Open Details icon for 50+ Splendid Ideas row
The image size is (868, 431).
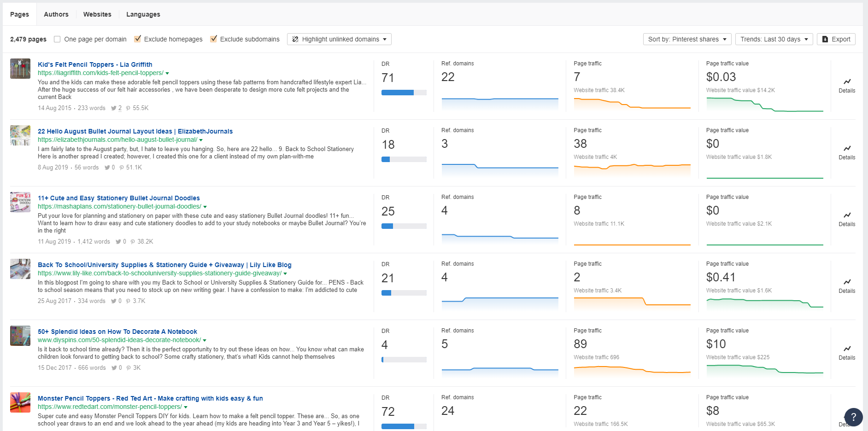click(x=847, y=349)
